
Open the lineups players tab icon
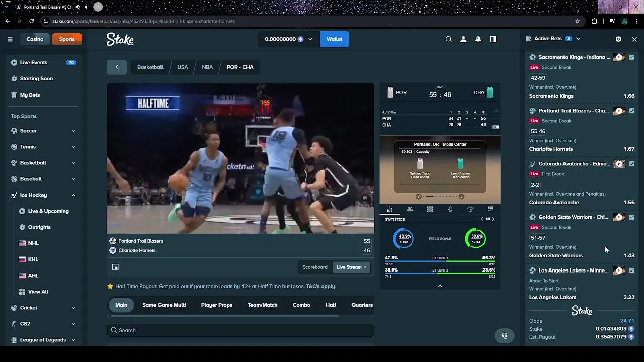tap(410, 209)
